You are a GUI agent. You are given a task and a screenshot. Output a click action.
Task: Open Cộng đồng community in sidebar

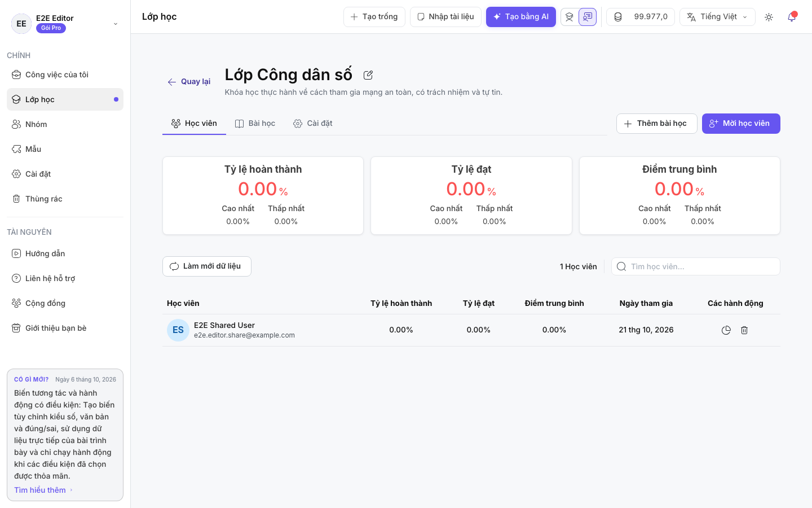click(x=65, y=303)
